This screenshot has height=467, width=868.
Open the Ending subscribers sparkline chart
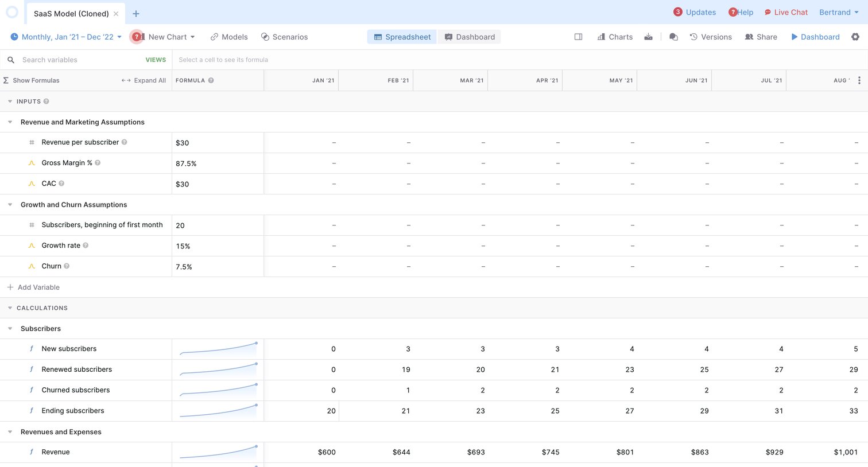[x=218, y=411]
